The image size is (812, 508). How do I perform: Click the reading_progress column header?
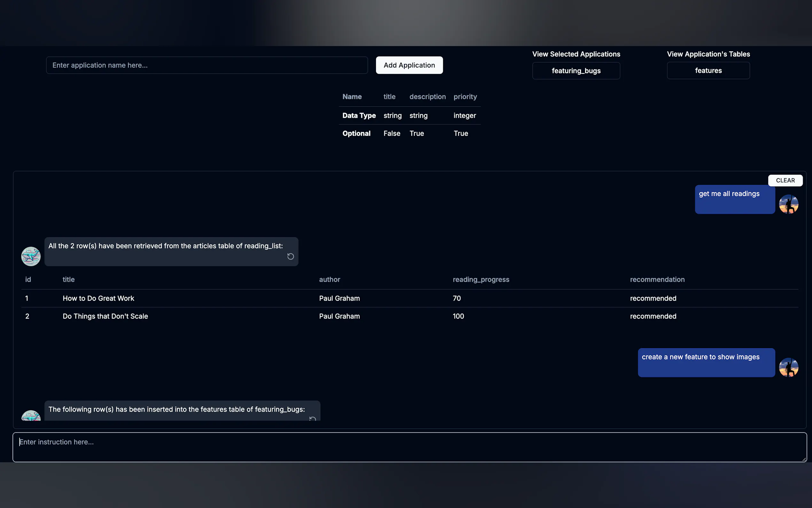click(480, 280)
